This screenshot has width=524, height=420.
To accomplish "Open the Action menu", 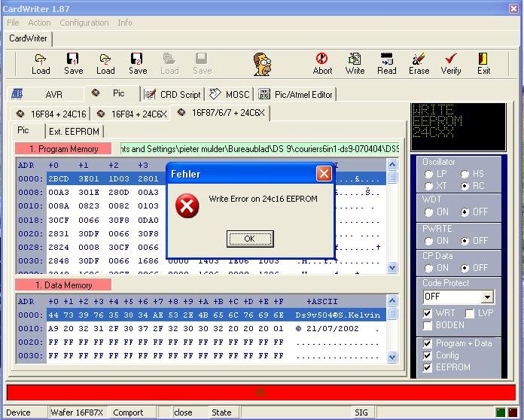I will (x=39, y=23).
